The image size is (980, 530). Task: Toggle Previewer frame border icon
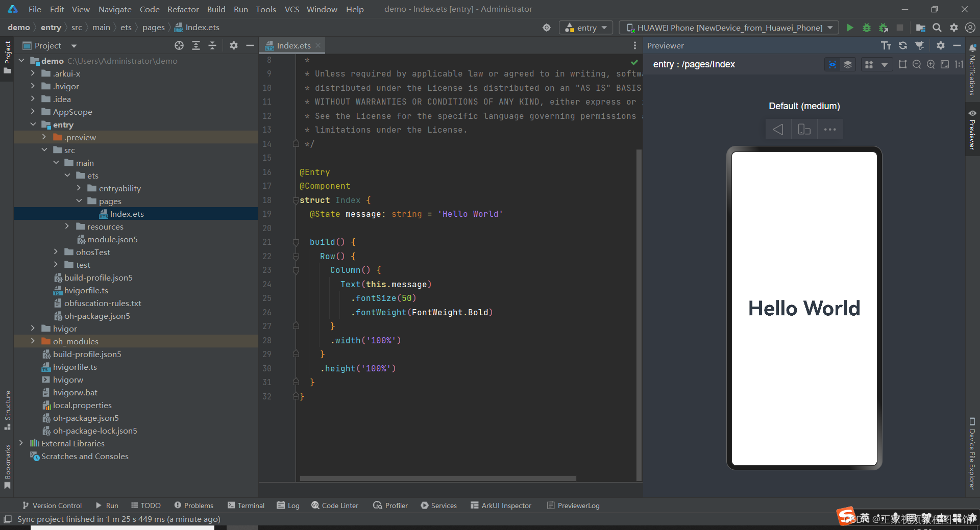902,64
